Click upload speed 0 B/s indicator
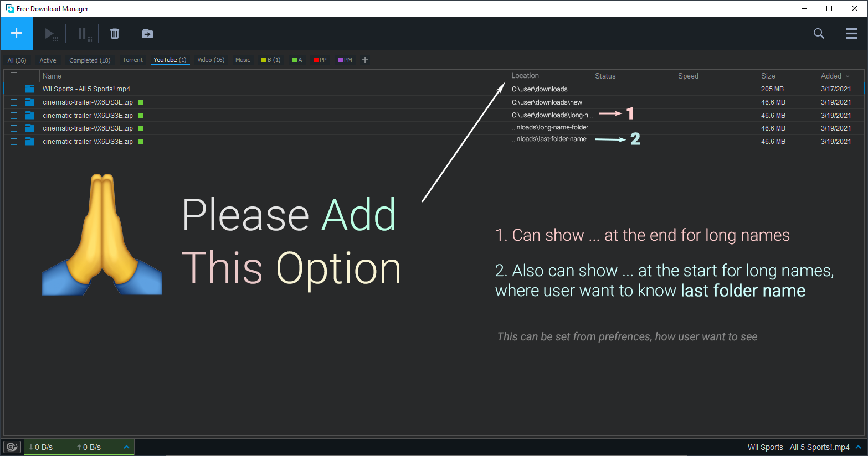Viewport: 868px width, 456px height. (89, 447)
